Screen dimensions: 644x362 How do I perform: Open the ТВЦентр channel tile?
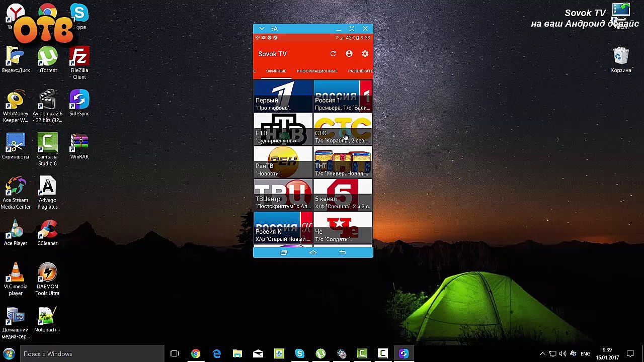pyautogui.click(x=283, y=195)
